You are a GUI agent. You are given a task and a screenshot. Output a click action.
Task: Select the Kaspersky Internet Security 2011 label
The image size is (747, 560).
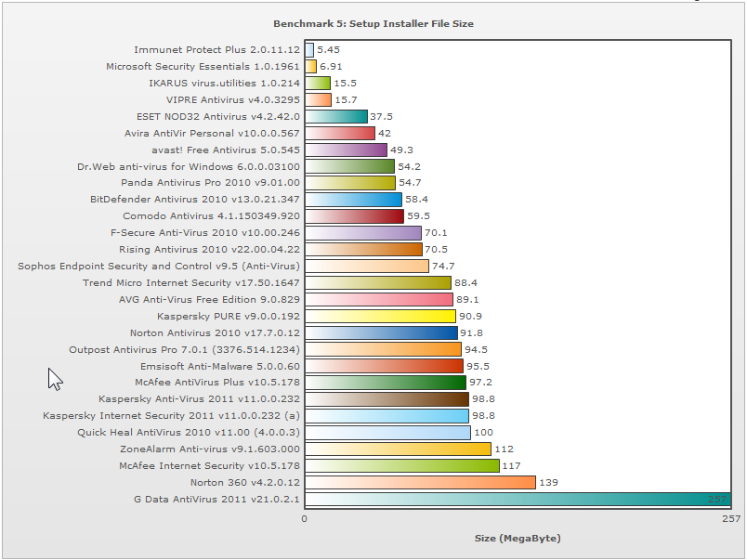[x=172, y=415]
